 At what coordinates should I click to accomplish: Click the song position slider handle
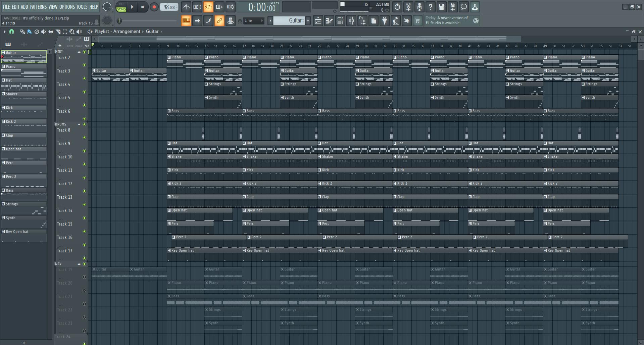pos(119,21)
